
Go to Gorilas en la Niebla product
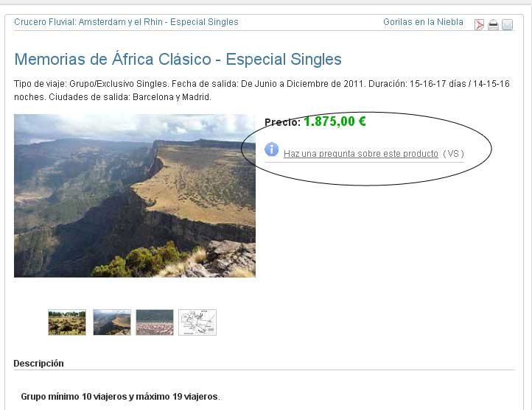pos(423,22)
